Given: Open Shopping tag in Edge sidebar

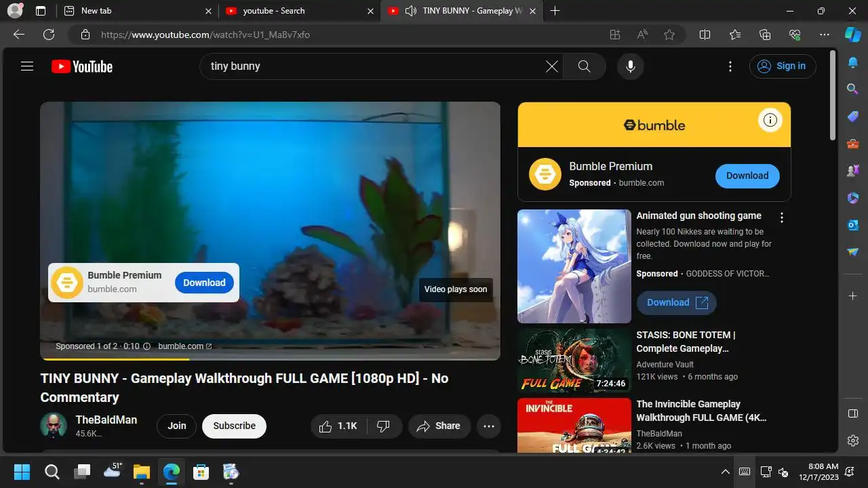Looking at the screenshot, I should (853, 117).
